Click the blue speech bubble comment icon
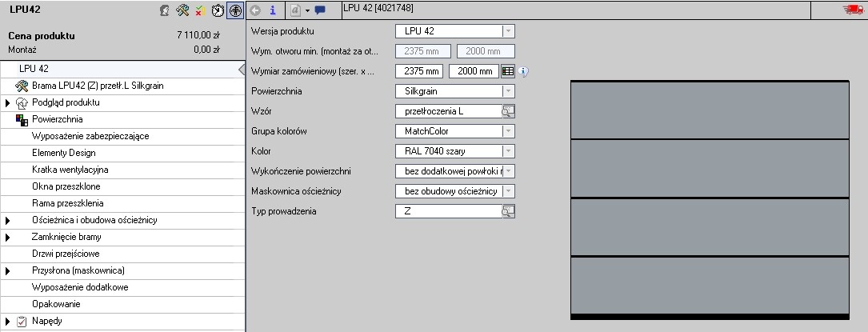This screenshot has height=332, width=868. pos(319,10)
